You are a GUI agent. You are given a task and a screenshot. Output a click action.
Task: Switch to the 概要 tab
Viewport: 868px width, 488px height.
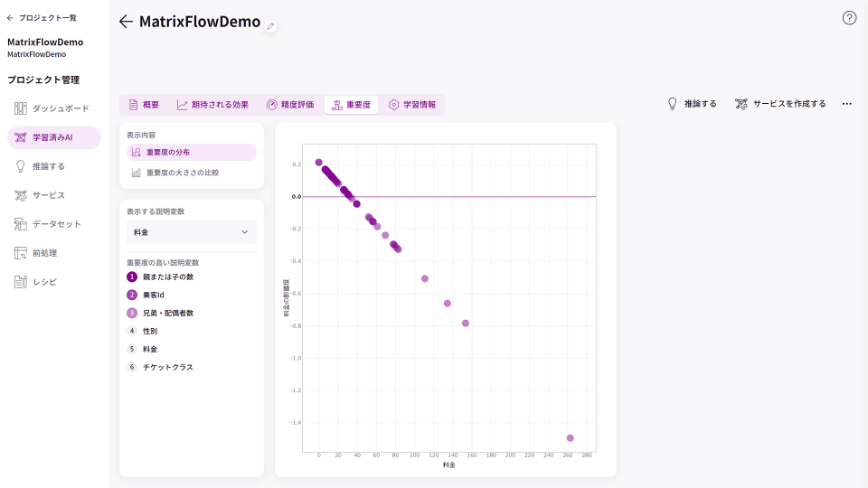[144, 105]
